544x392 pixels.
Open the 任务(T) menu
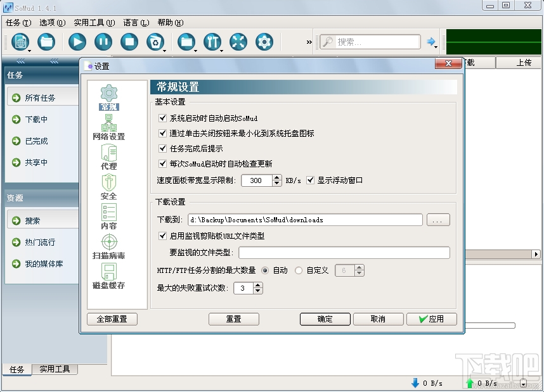[18, 23]
